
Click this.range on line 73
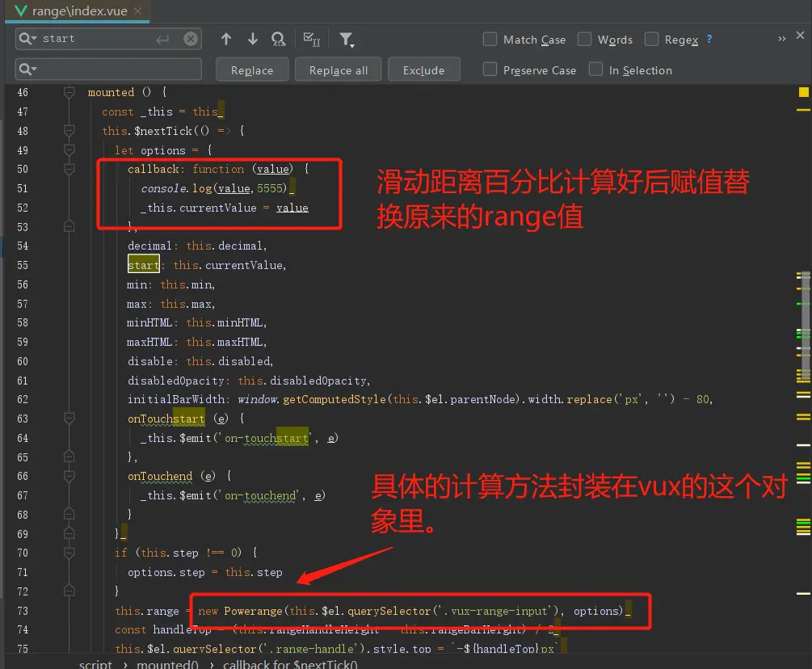coord(147,611)
